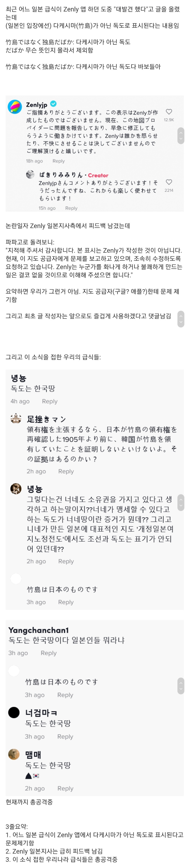Click Reply under 맴매's comment
The image size is (188, 868).
click(x=65, y=789)
